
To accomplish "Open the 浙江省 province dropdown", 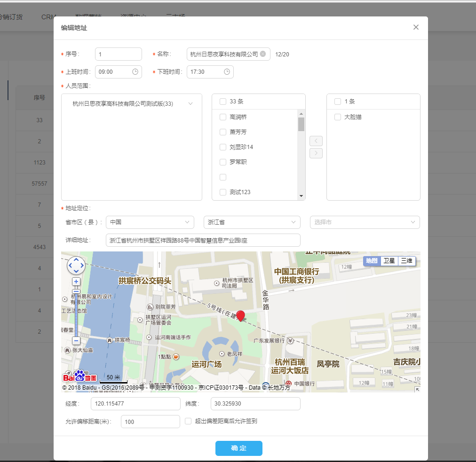I will [x=252, y=222].
